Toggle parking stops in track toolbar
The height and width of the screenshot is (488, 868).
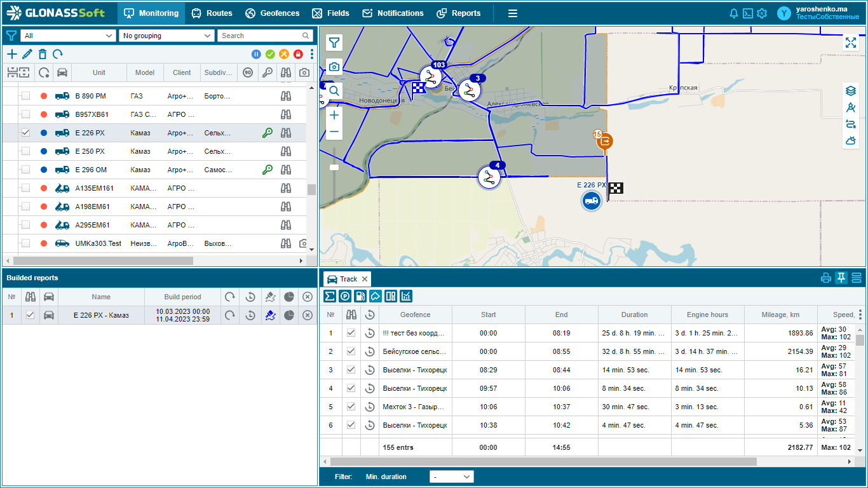pos(345,295)
